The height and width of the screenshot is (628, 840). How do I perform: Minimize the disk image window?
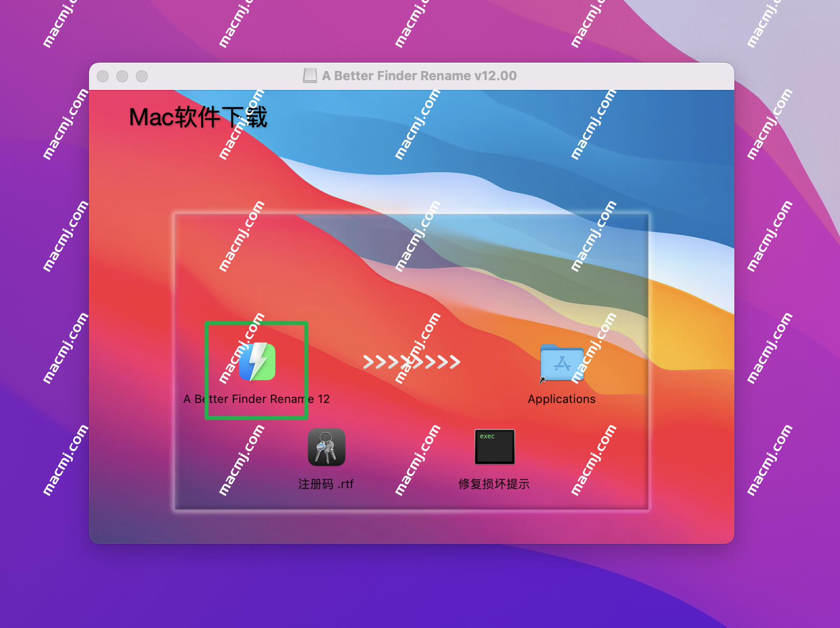pyautogui.click(x=122, y=76)
